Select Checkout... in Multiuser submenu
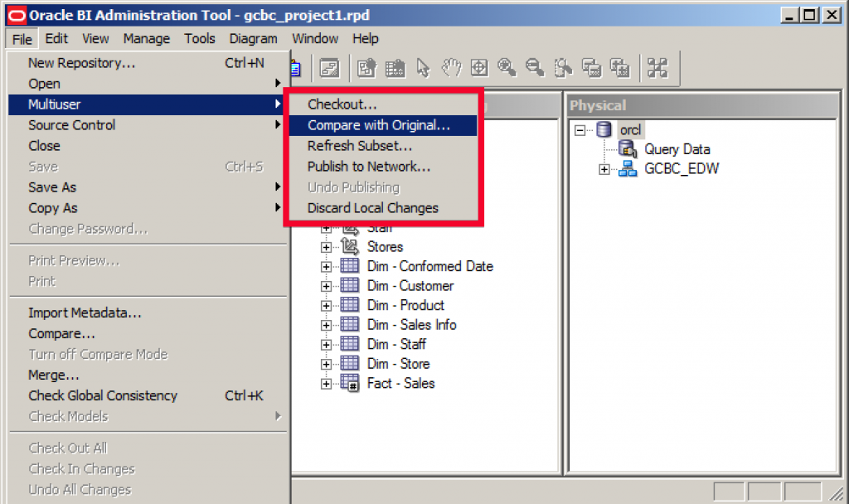Viewport: 849px width, 504px height. pyautogui.click(x=383, y=104)
